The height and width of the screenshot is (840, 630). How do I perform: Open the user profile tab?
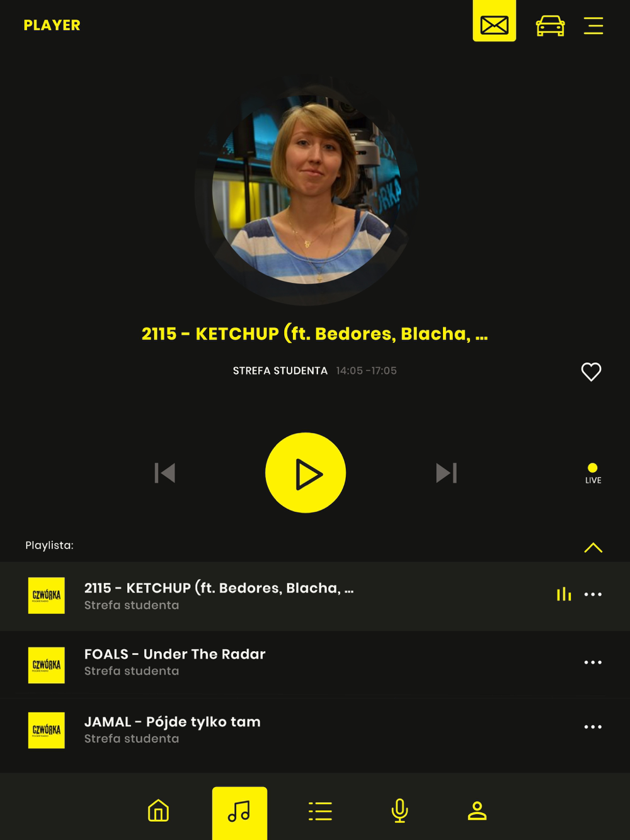click(x=477, y=810)
